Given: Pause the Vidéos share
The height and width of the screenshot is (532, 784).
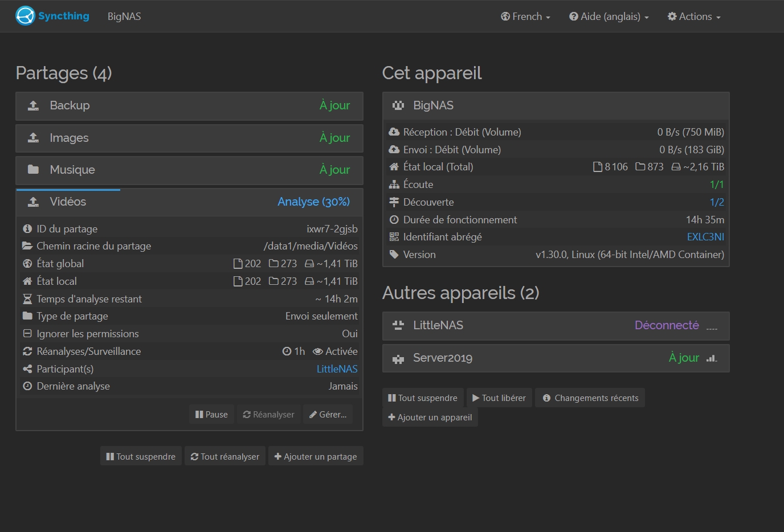Looking at the screenshot, I should point(211,415).
